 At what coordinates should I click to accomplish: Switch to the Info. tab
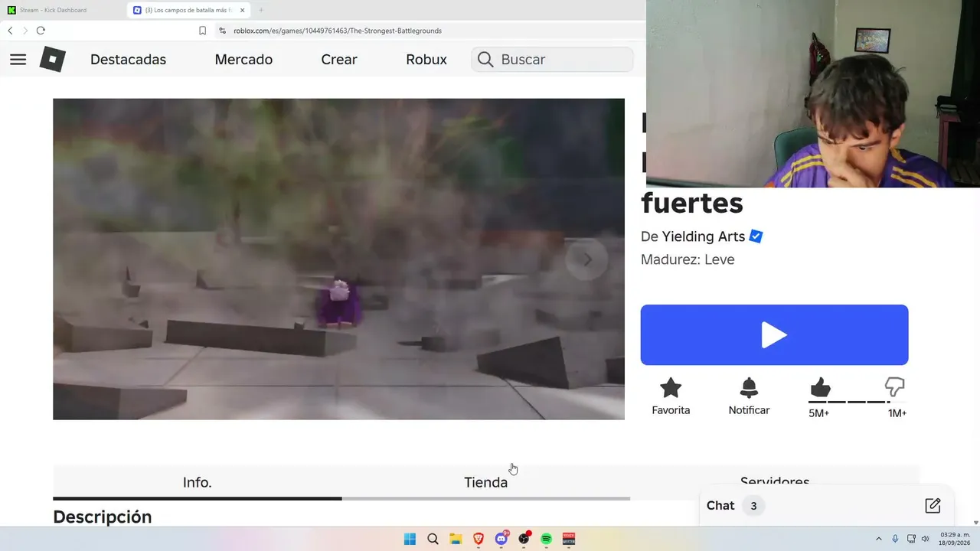tap(198, 482)
